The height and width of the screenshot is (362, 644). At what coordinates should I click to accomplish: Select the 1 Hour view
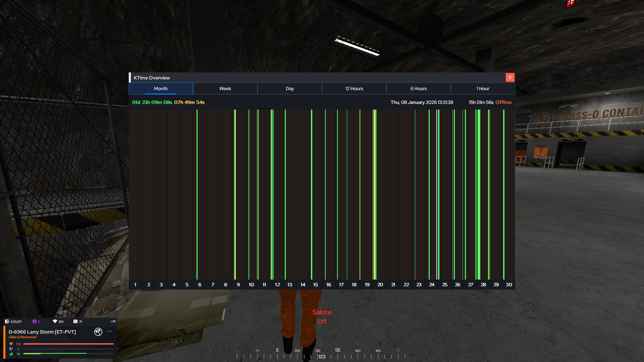click(x=483, y=88)
